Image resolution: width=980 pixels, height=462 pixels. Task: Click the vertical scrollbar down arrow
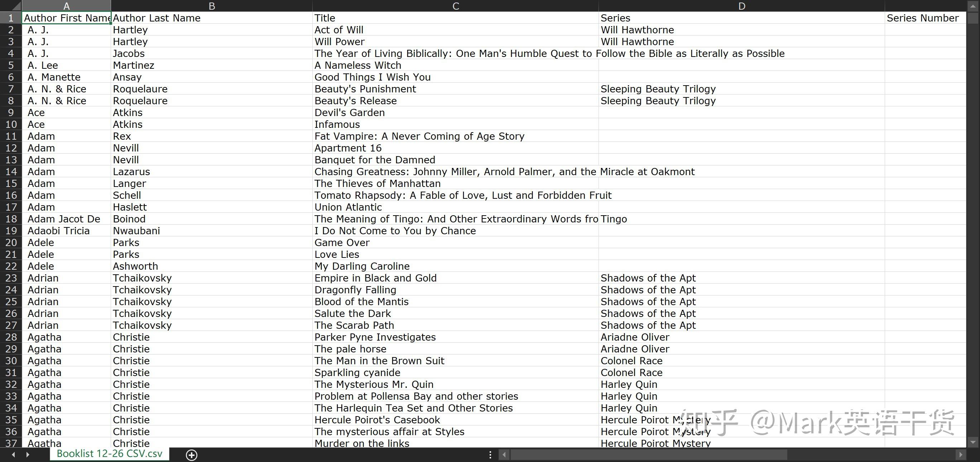973,442
